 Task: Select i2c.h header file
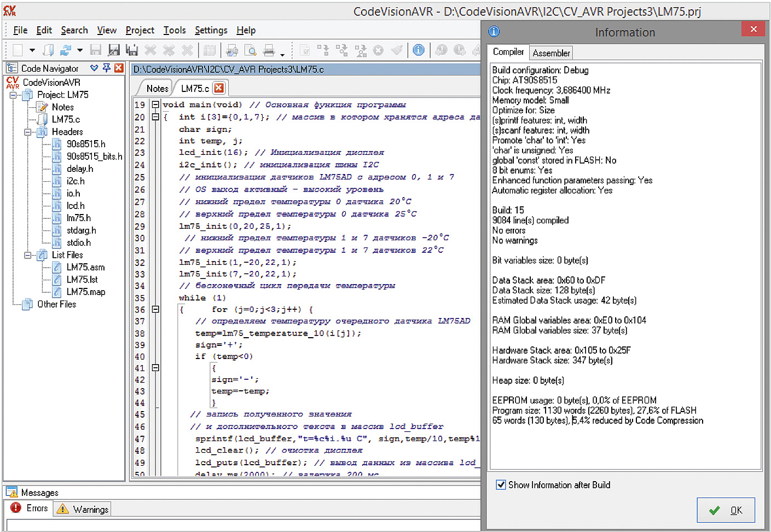(76, 181)
